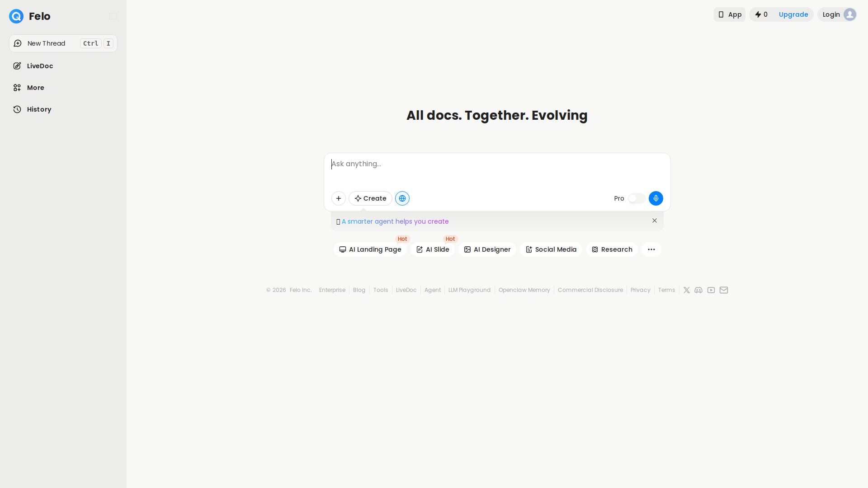The width and height of the screenshot is (868, 488).
Task: Dismiss the smarter agent banner
Action: pos(655,221)
